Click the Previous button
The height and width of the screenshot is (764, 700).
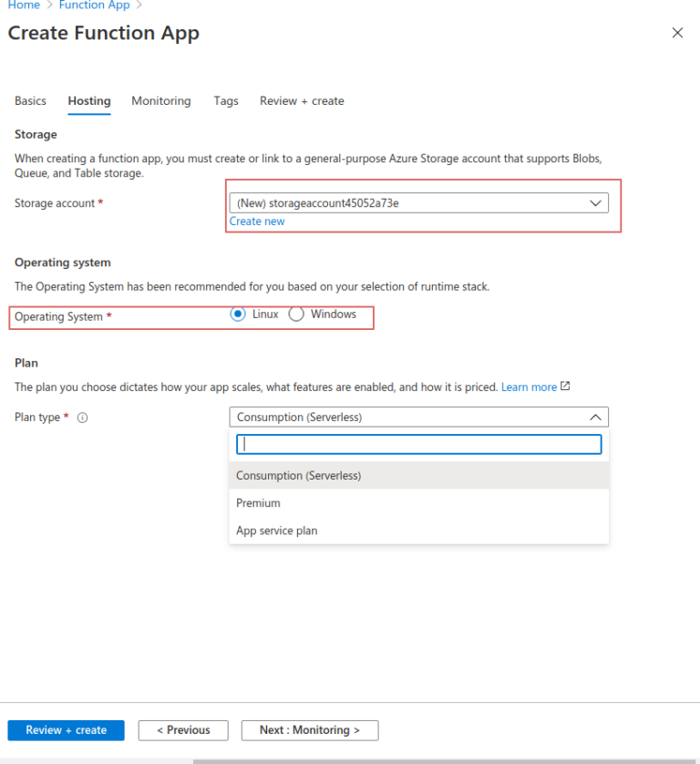(182, 729)
